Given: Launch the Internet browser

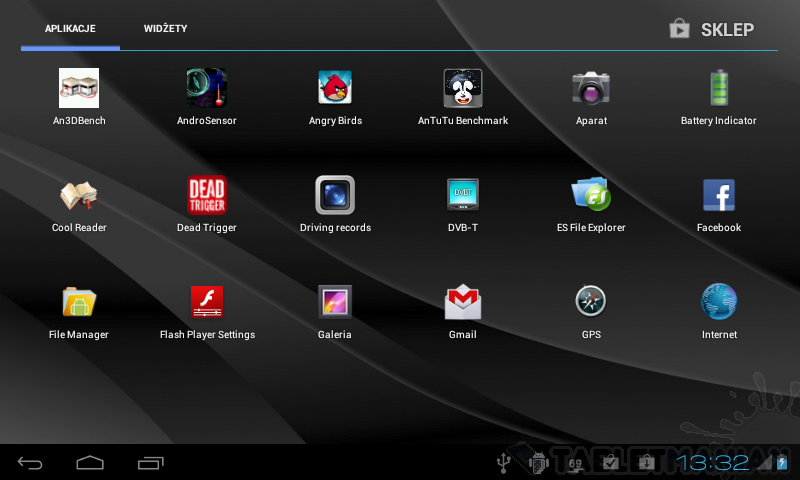Looking at the screenshot, I should pos(719,301).
